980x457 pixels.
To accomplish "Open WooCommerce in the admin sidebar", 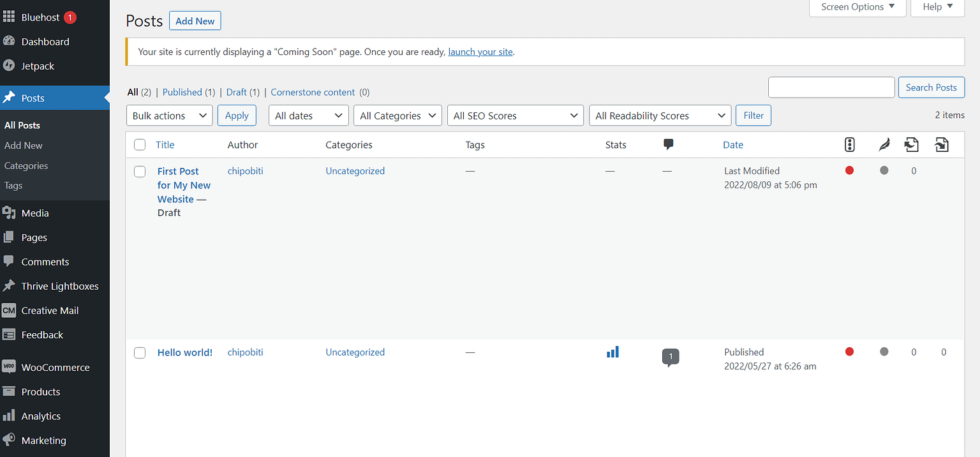I will (55, 367).
